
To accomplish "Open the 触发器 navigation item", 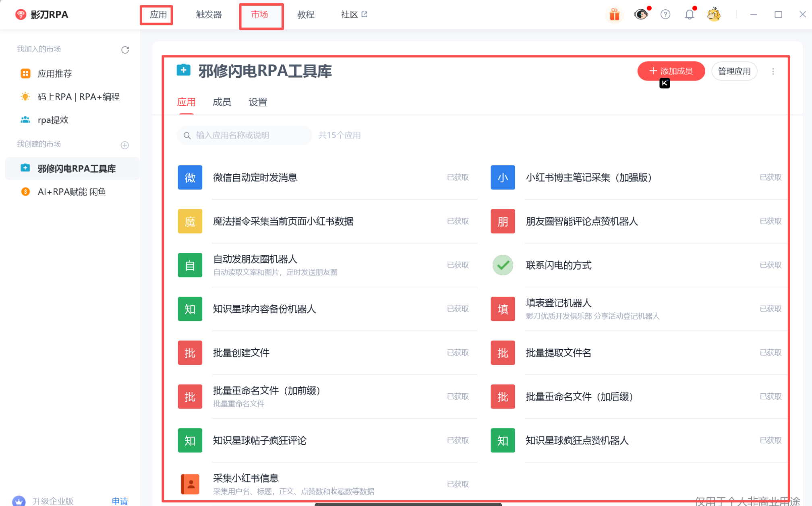I will point(209,14).
